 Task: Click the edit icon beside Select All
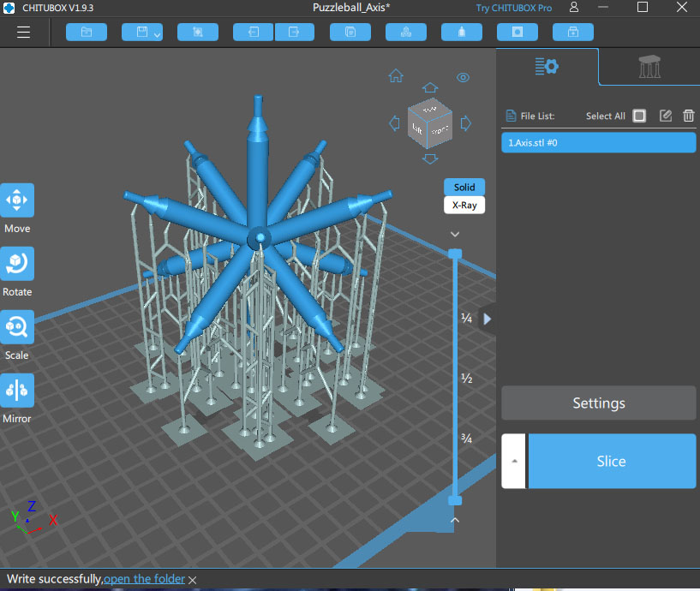(666, 116)
